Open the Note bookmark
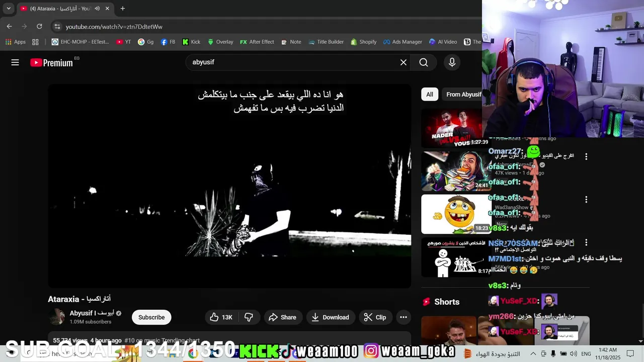This screenshot has height=362, width=644. point(291,42)
